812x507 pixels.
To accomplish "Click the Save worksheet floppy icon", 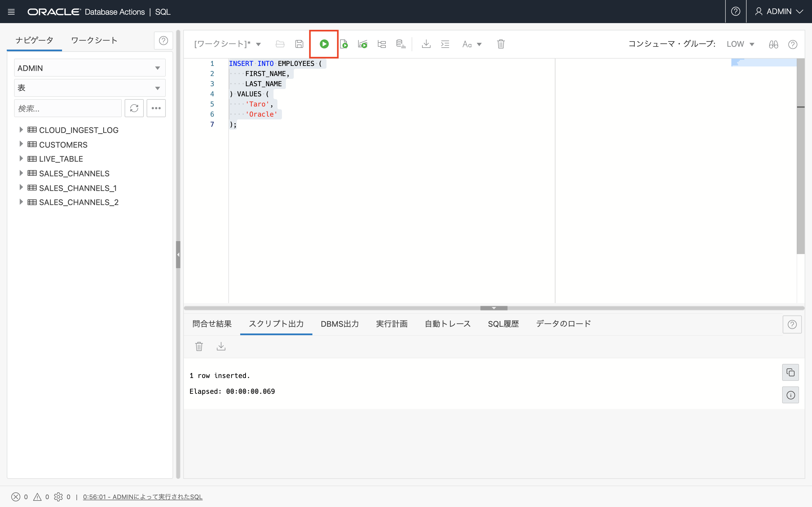I will coord(299,44).
